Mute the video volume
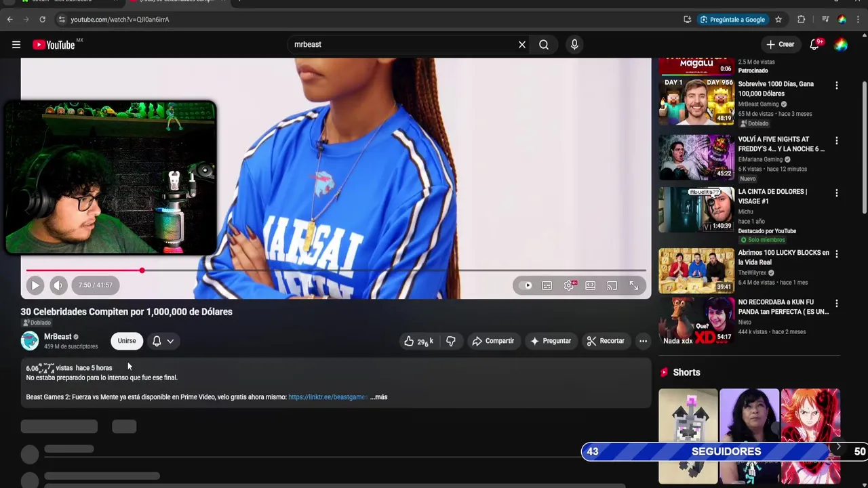 [x=58, y=285]
